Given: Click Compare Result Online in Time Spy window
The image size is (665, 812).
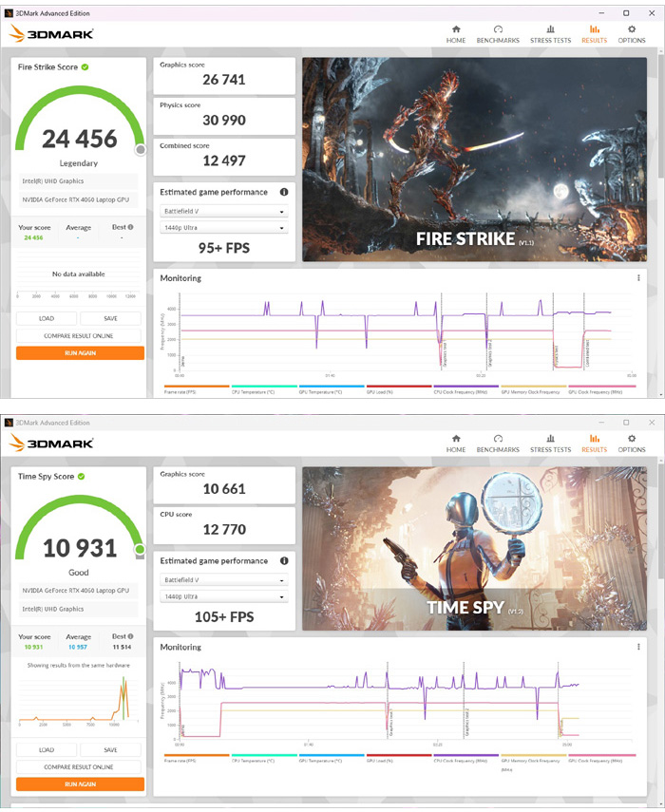Looking at the screenshot, I should tap(79, 766).
